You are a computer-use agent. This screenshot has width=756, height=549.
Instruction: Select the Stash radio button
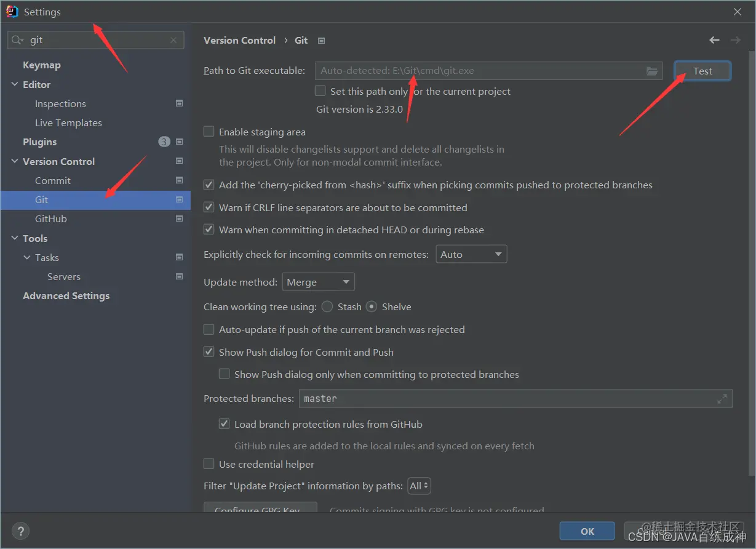327,307
